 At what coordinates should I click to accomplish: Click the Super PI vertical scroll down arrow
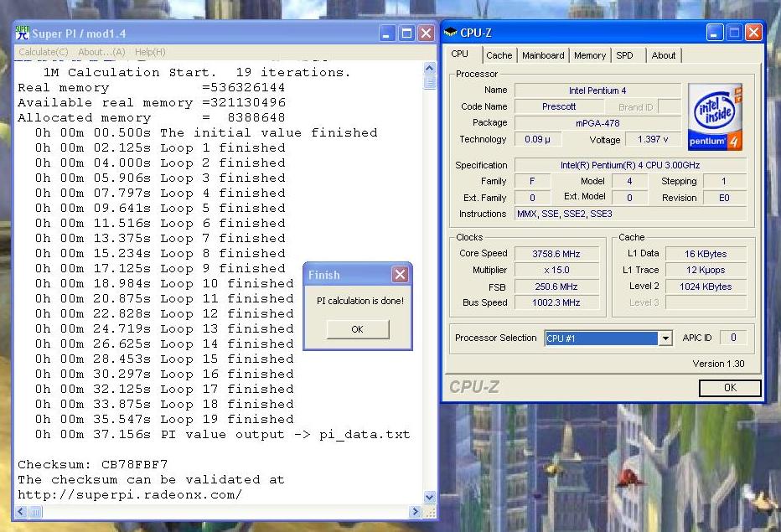click(429, 496)
